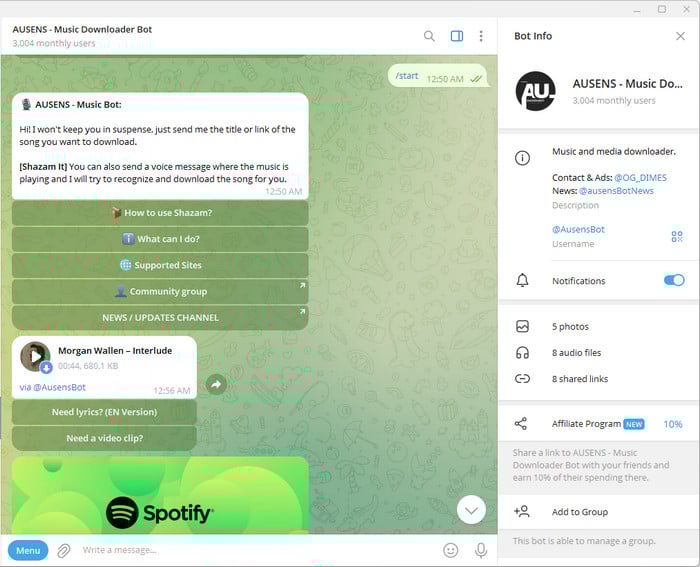Open the NEWS / UPDATES CHANNEL button
700x567 pixels.
(160, 317)
